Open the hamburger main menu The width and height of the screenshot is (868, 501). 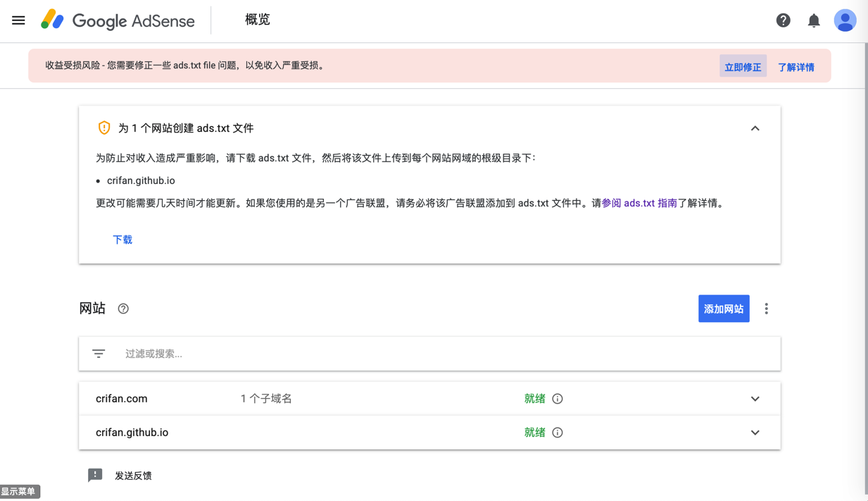coord(18,20)
